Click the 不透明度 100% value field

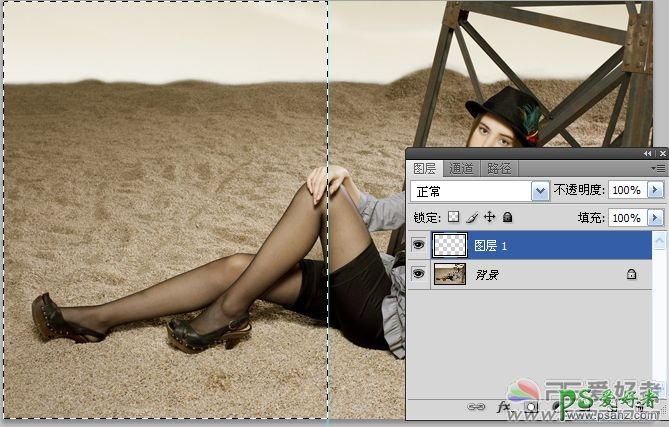pos(626,190)
